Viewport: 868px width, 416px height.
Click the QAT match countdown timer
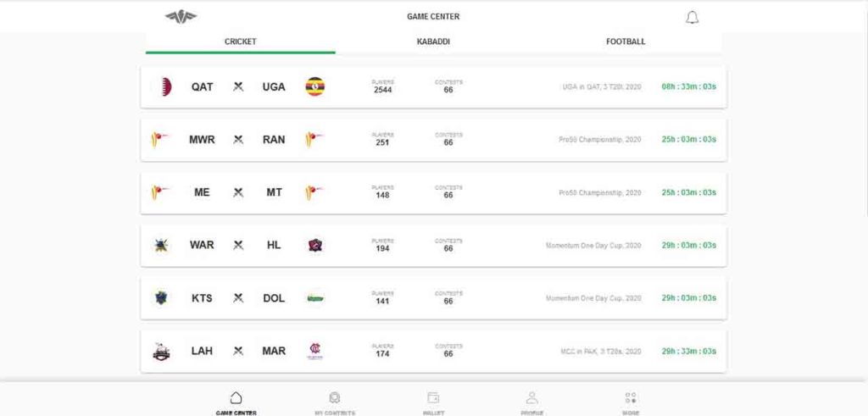[x=688, y=87]
